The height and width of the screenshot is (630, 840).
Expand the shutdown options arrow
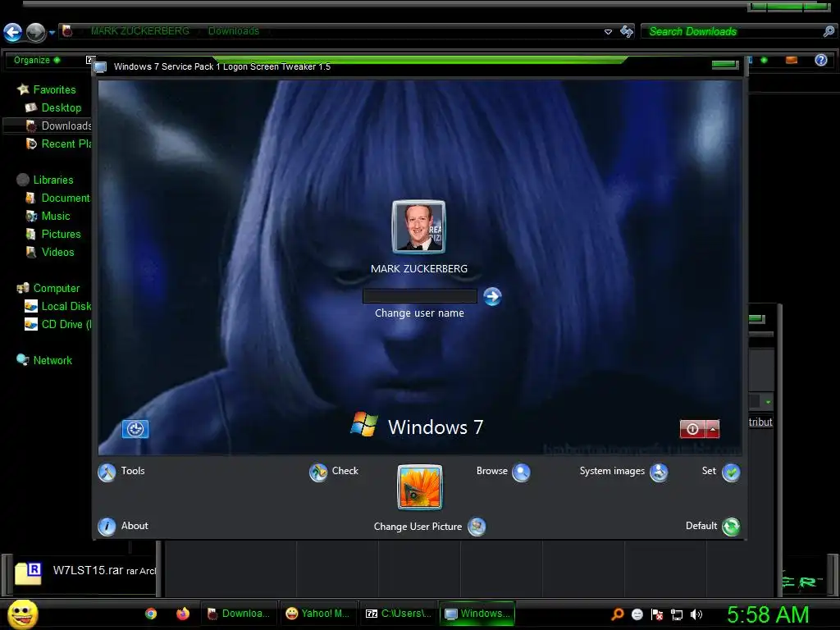pyautogui.click(x=713, y=428)
